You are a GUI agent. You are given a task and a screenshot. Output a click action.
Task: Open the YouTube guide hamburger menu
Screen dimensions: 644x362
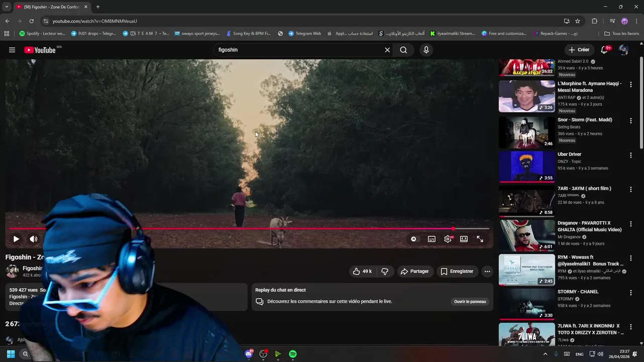click(12, 50)
